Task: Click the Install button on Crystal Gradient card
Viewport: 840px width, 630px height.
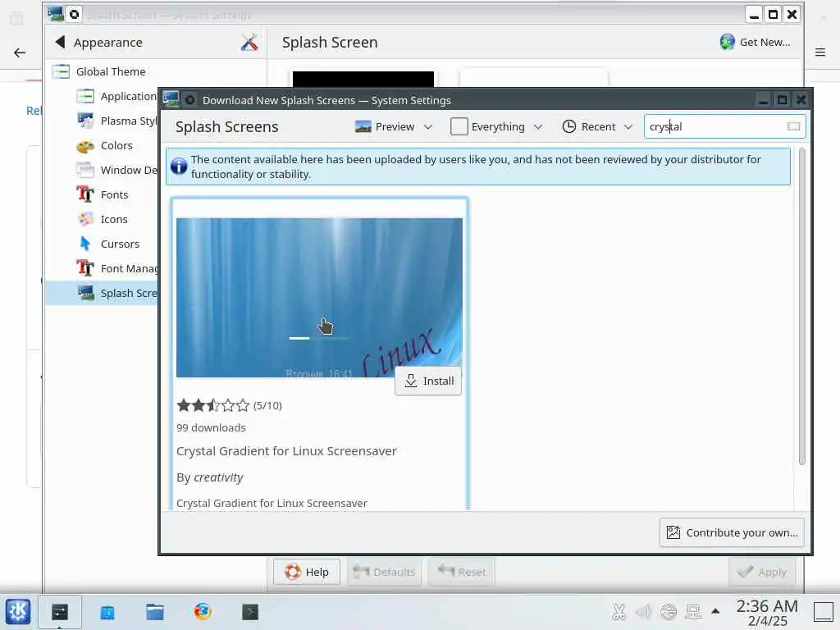Action: (x=428, y=381)
